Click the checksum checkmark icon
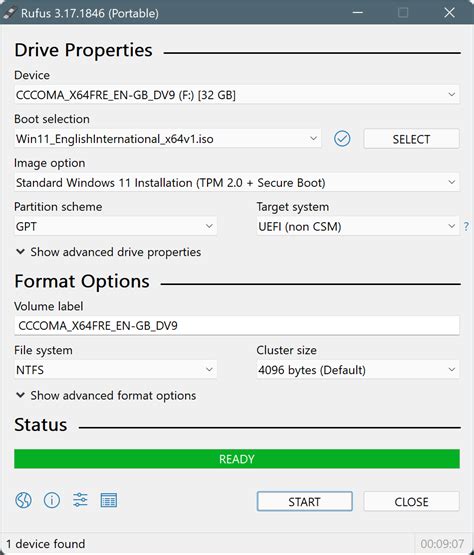This screenshot has height=555, width=474. pyautogui.click(x=342, y=138)
